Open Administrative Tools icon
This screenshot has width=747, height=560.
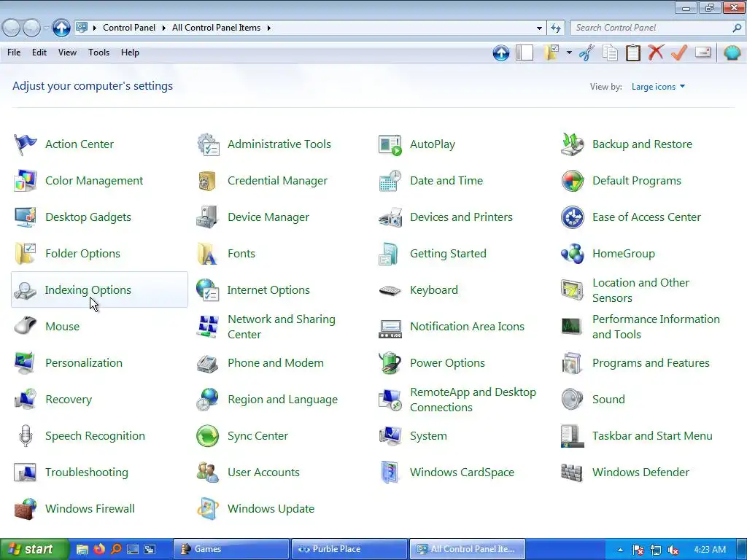pos(208,144)
